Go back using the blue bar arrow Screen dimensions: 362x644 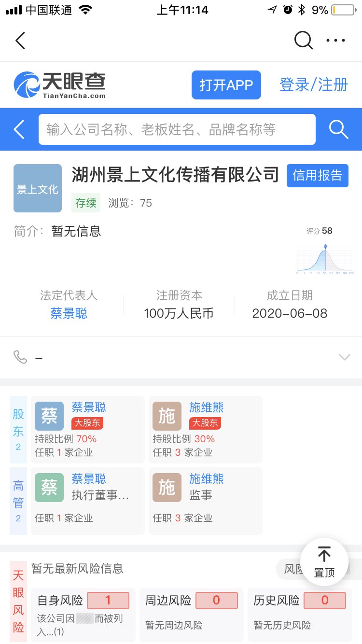click(x=19, y=129)
